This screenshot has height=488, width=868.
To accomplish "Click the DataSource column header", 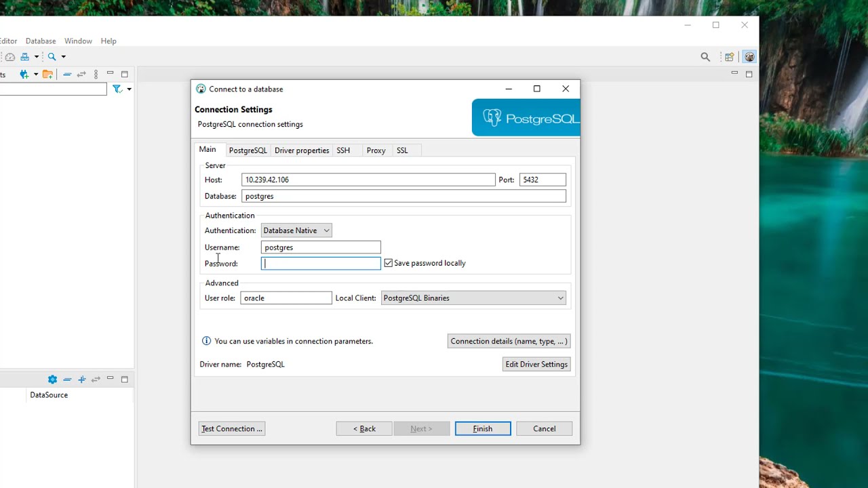I will 49,395.
